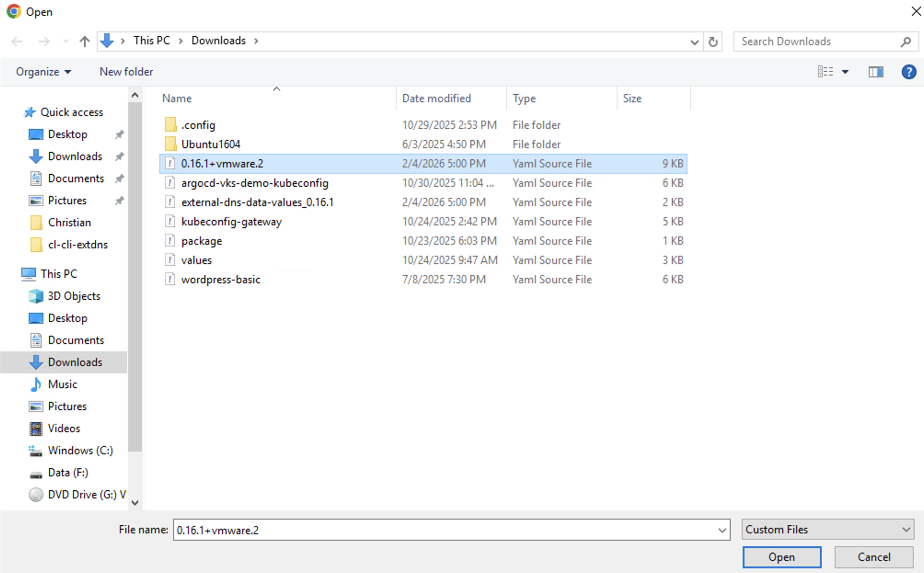Open the Organize menu
The height and width of the screenshot is (573, 924).
point(43,72)
